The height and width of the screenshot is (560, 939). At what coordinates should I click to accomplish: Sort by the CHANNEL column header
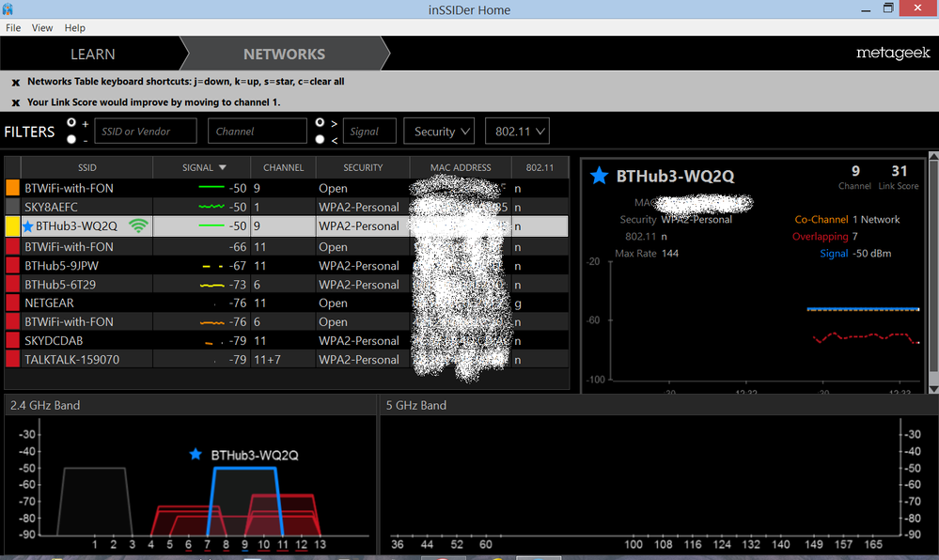pos(283,167)
